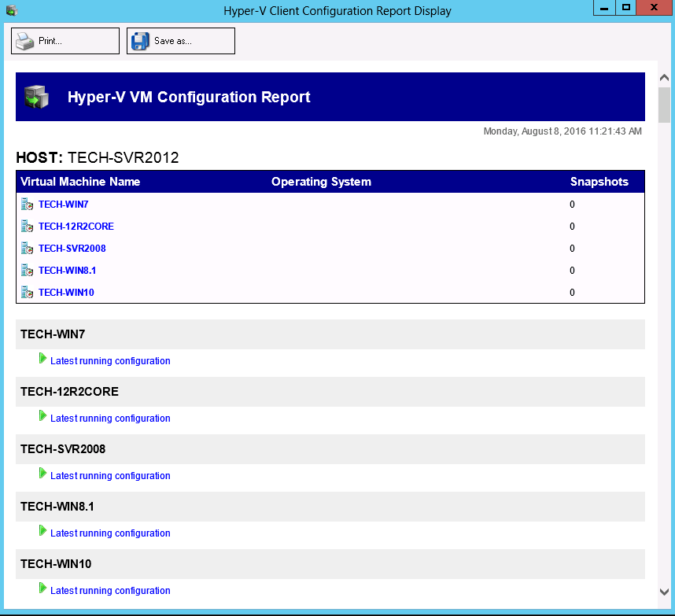The width and height of the screenshot is (675, 616).
Task: Select the VM icon beside TECH-SVR2008
Action: (x=28, y=248)
